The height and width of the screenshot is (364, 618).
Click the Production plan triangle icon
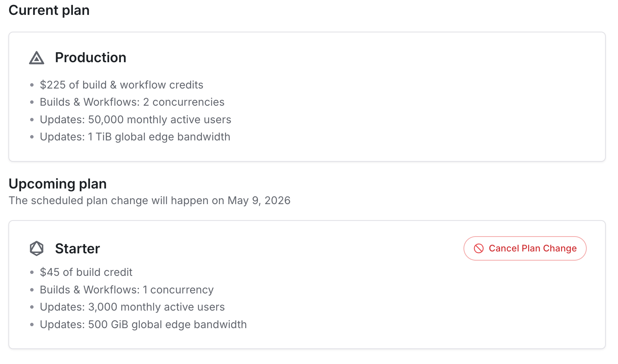coord(37,58)
